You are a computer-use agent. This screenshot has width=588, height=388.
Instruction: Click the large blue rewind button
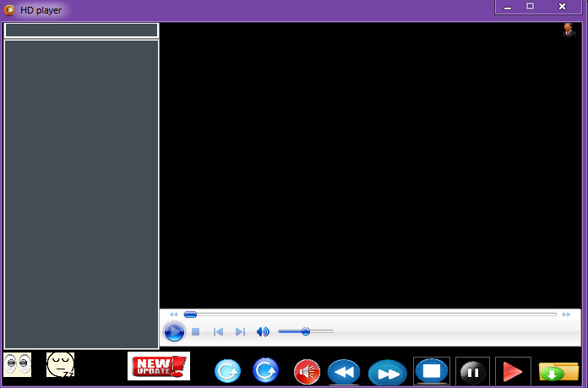coord(344,372)
